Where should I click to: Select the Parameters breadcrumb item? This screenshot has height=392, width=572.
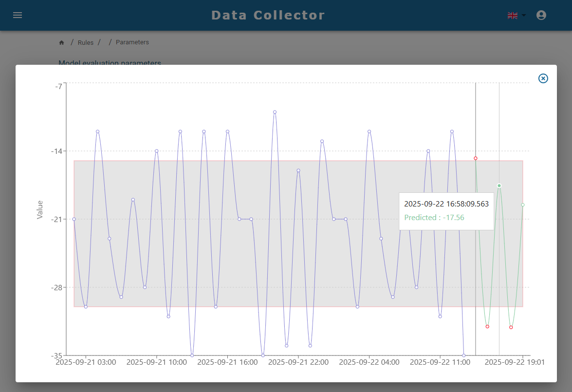(132, 42)
